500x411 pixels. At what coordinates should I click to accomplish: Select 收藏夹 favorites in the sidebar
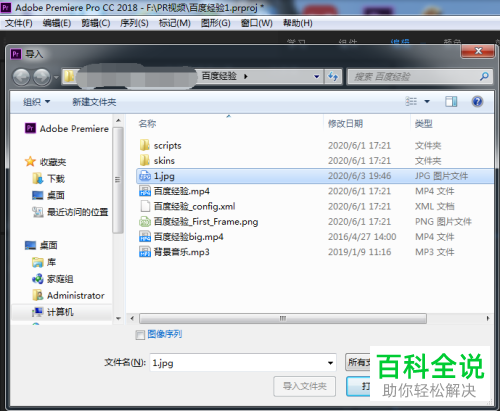(x=46, y=162)
